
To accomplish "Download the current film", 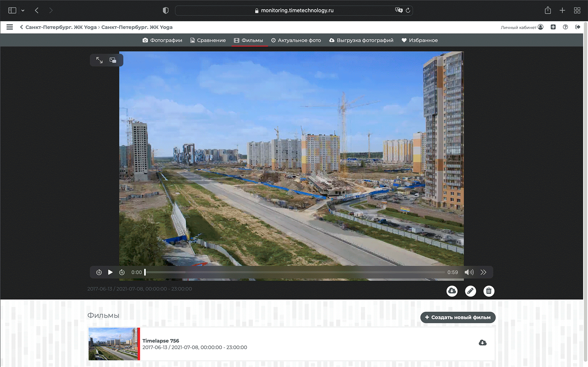I will pyautogui.click(x=452, y=291).
